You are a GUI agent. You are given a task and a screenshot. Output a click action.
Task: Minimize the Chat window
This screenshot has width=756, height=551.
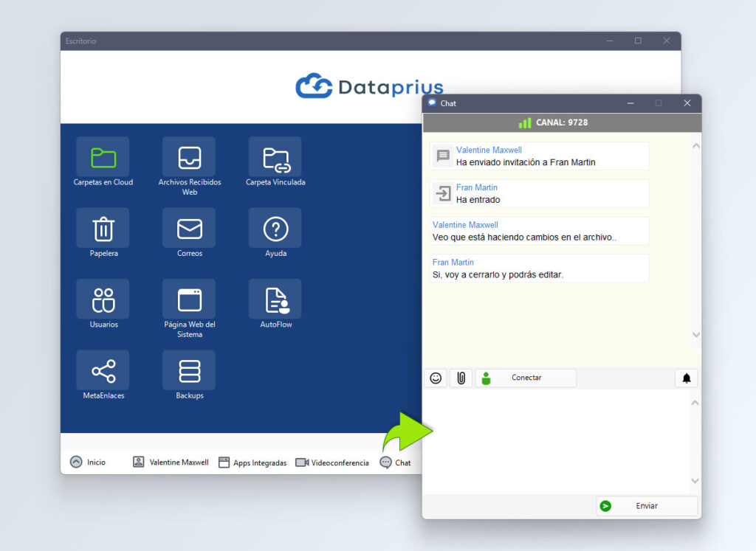(x=630, y=103)
